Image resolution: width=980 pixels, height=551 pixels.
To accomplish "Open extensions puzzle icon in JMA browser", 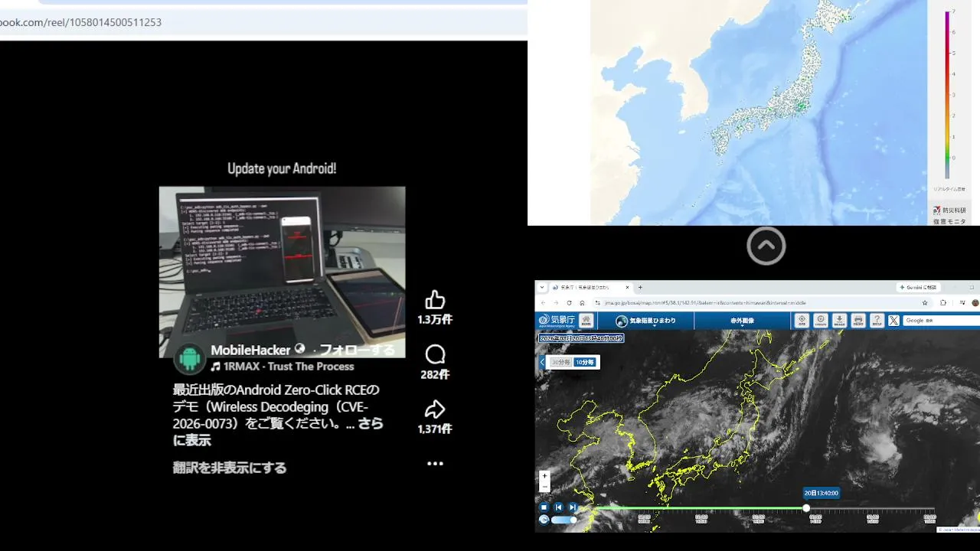I will point(943,303).
